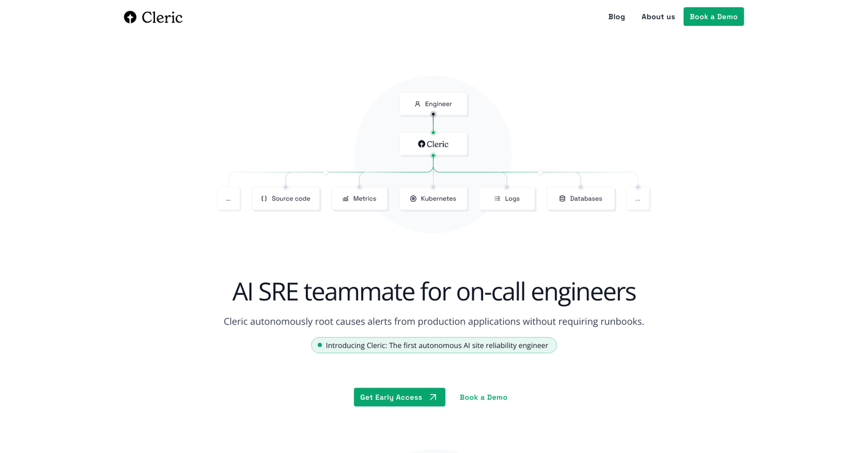This screenshot has width=868, height=453.
Task: Select the Metrics card label
Action: tap(365, 199)
